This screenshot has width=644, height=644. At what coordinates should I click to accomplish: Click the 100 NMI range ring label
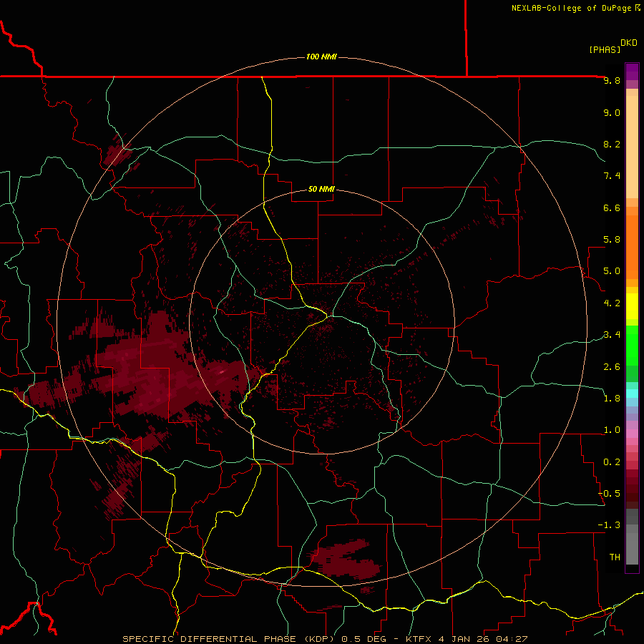pyautogui.click(x=321, y=57)
